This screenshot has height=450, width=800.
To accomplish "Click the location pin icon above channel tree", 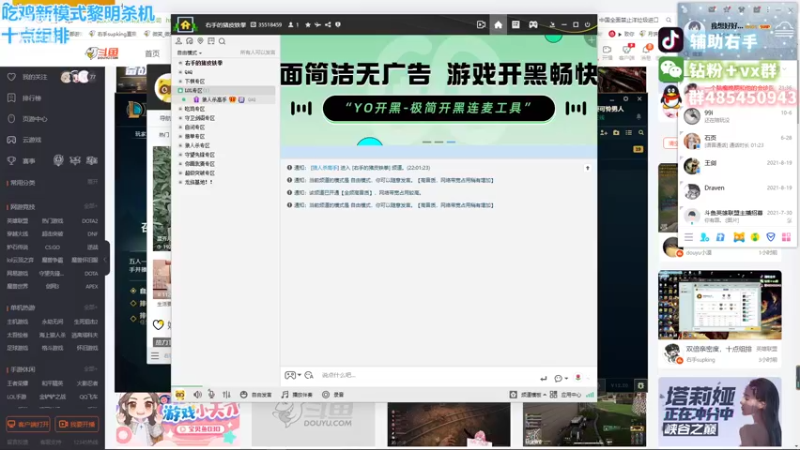I will point(201,41).
